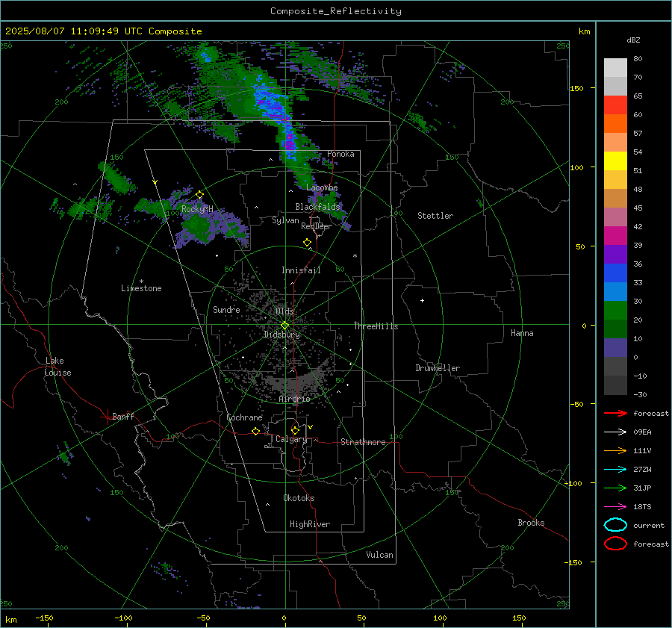The height and width of the screenshot is (628, 672).
Task: Click the Ponoka city label
Action: 340,154
